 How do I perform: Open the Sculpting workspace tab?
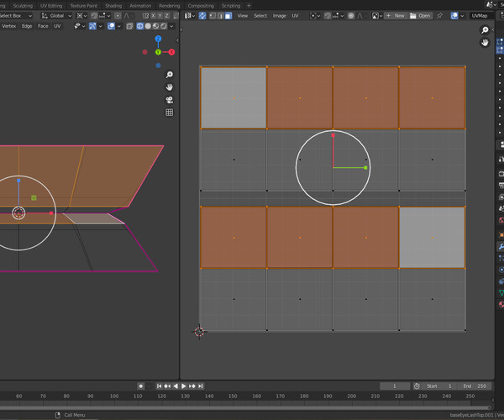pos(23,6)
